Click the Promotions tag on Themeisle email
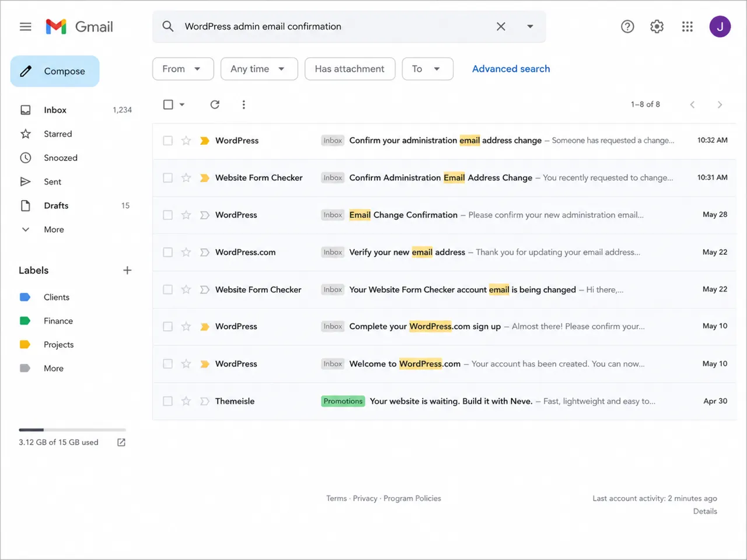747x560 pixels. (x=343, y=401)
